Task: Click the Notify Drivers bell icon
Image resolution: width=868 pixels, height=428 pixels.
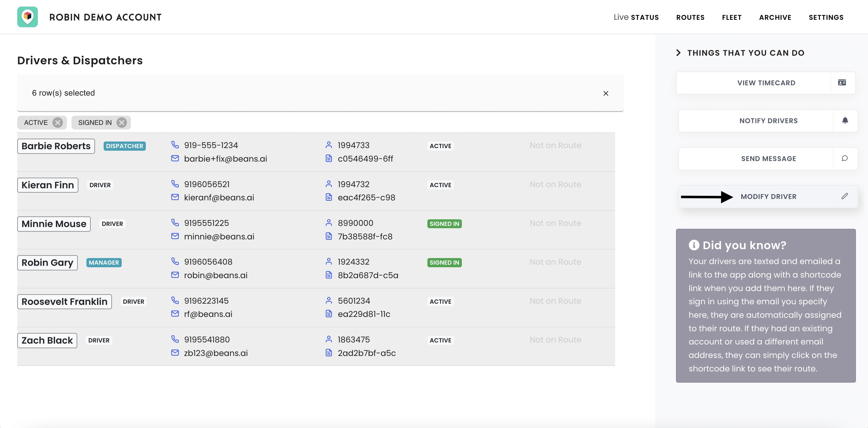Action: point(845,120)
